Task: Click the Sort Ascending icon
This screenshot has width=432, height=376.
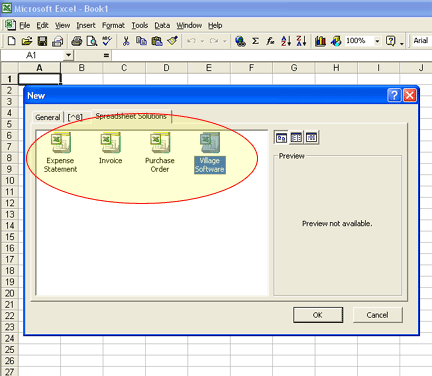Action: click(x=286, y=41)
